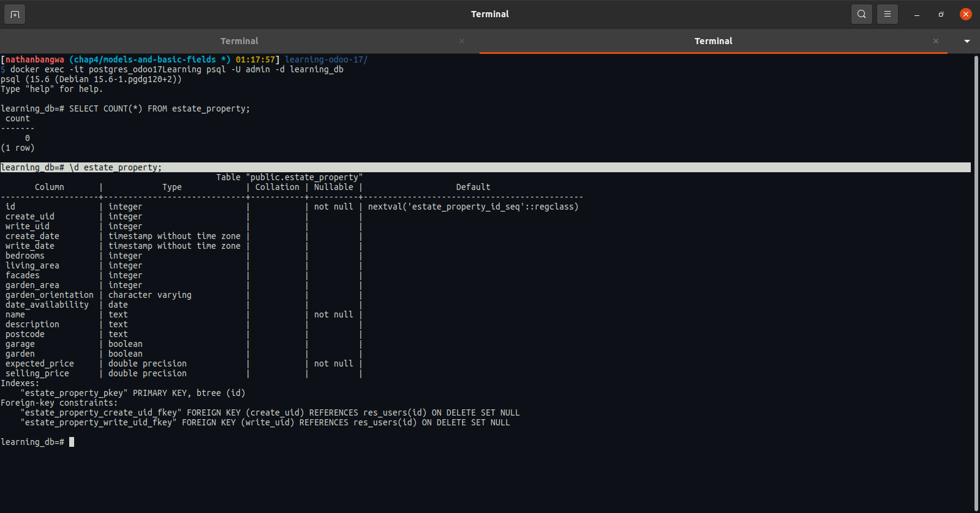Restore down the terminal window
This screenshot has width=980, height=513.
941,14
